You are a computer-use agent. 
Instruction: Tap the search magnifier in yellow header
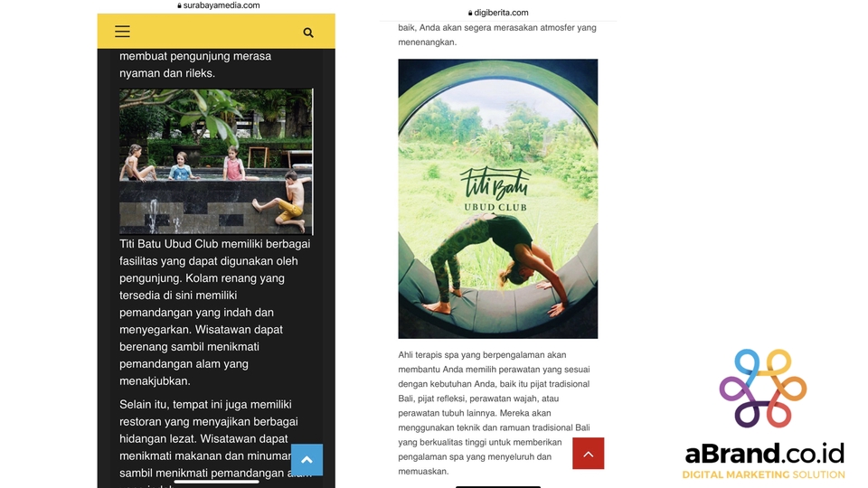(308, 33)
